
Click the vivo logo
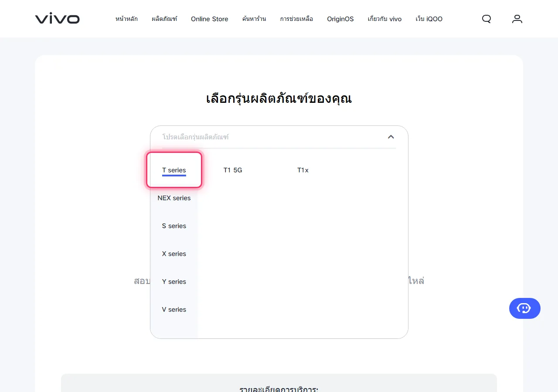point(57,19)
